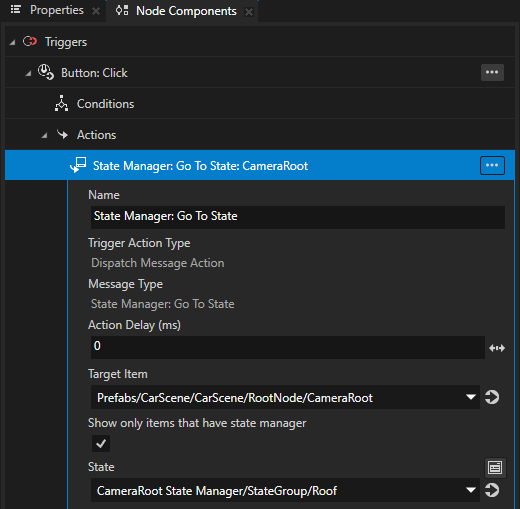Collapse the Actions group
Viewport: 520px width, 509px height.
[x=44, y=135]
